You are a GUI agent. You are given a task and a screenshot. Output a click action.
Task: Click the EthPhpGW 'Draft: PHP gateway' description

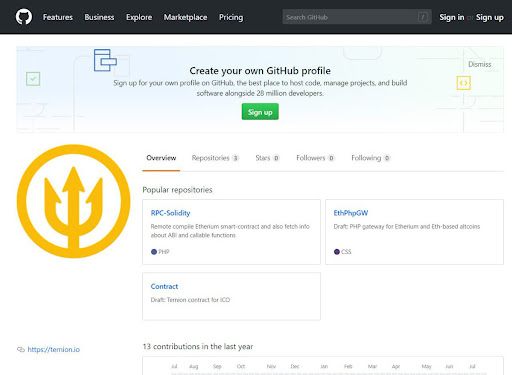(407, 227)
